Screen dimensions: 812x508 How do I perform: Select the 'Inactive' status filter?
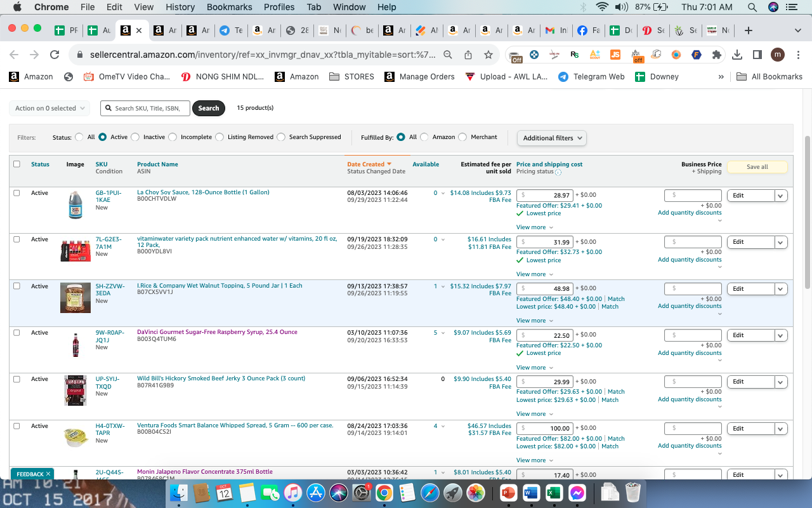pos(134,137)
